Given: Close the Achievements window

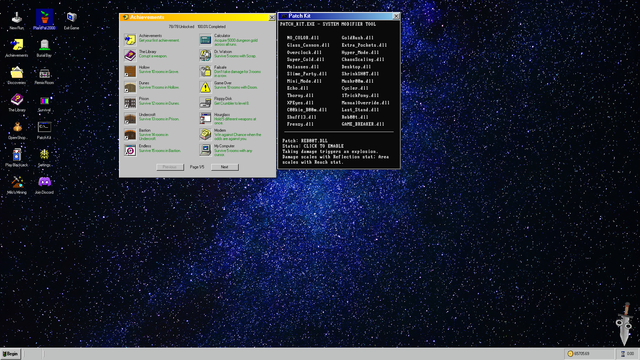Looking at the screenshot, I should pos(272,17).
